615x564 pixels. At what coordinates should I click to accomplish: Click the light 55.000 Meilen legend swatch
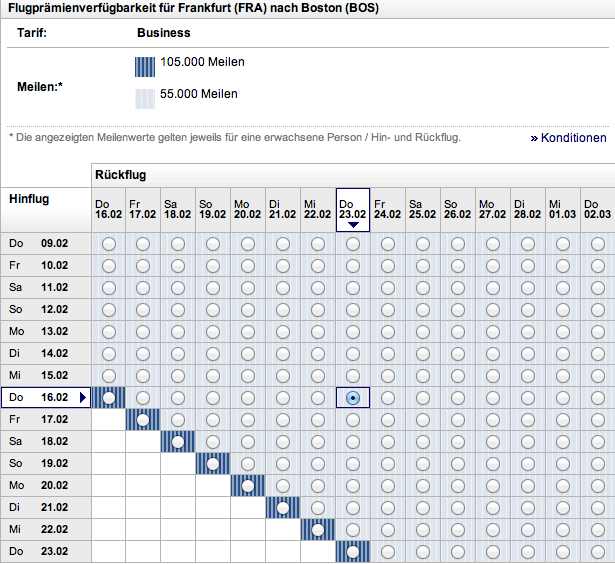145,98
